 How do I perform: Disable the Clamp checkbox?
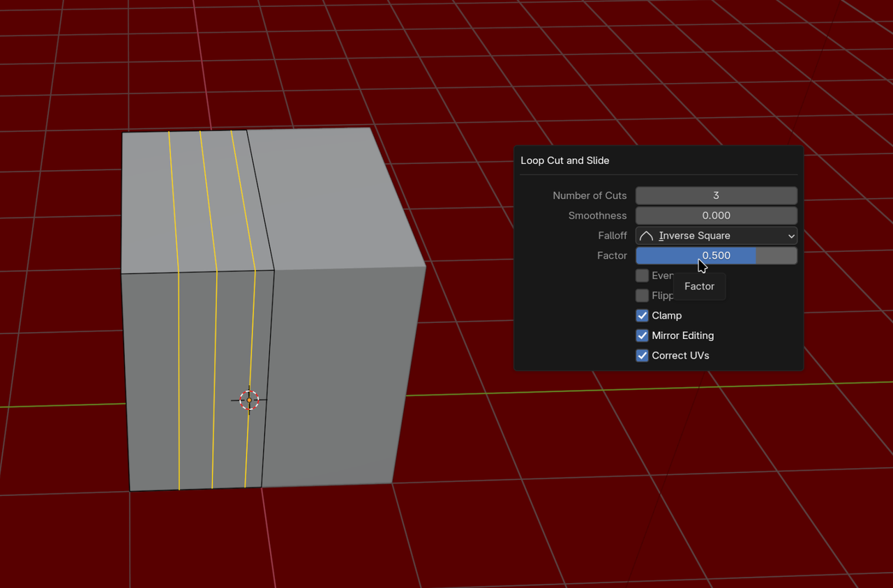[642, 315]
